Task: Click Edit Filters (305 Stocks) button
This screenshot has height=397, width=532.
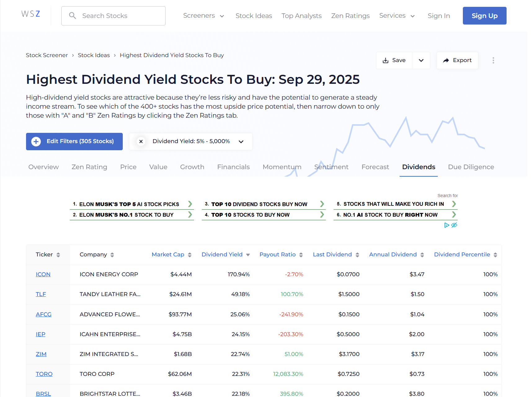Action: point(74,142)
